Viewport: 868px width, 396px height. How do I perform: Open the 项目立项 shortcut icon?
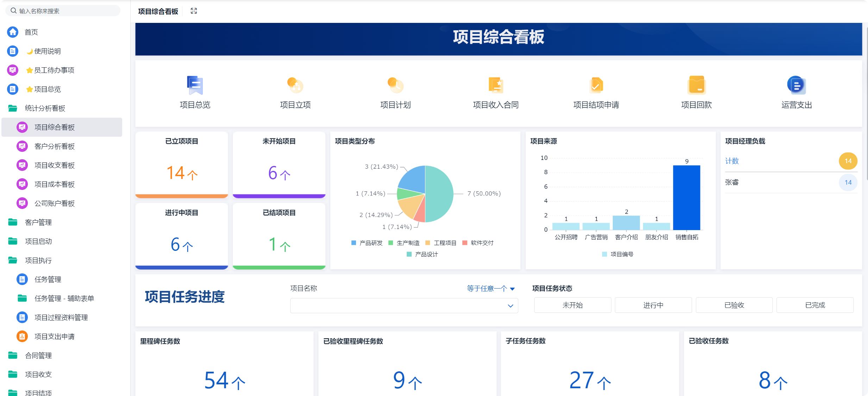click(295, 85)
